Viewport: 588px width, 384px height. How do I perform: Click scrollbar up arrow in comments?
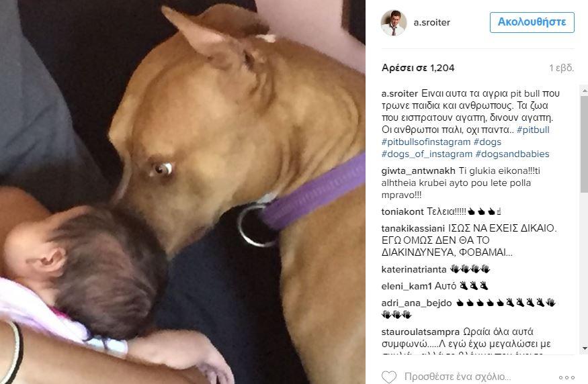[584, 90]
